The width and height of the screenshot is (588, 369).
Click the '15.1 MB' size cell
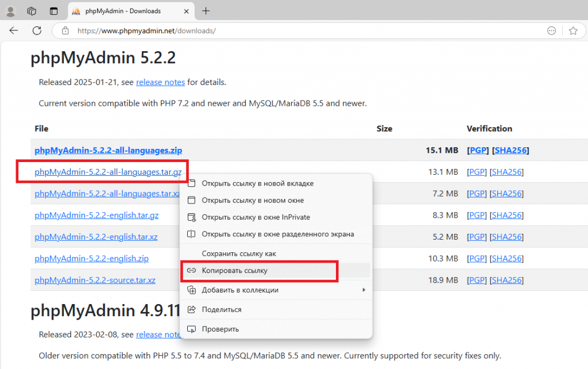pos(442,150)
